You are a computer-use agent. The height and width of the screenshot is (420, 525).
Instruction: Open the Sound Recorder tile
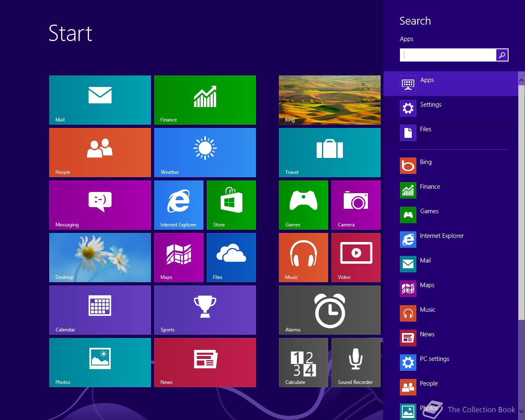coord(356,363)
